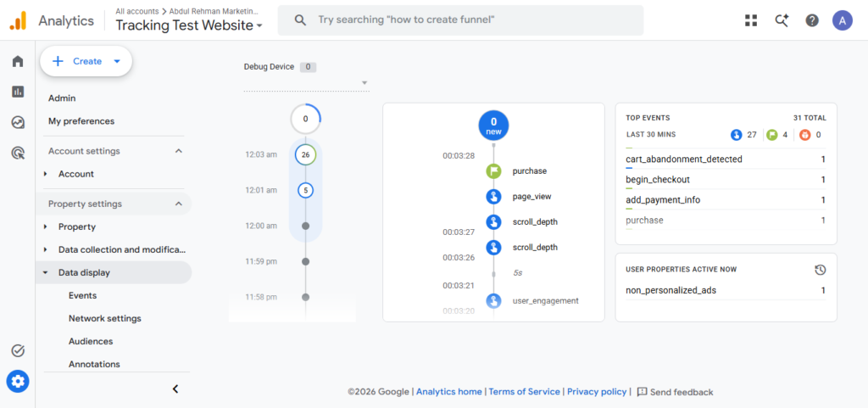Collapse the Data display tree item
Image resolution: width=868 pixels, height=408 pixels.
coord(114,272)
